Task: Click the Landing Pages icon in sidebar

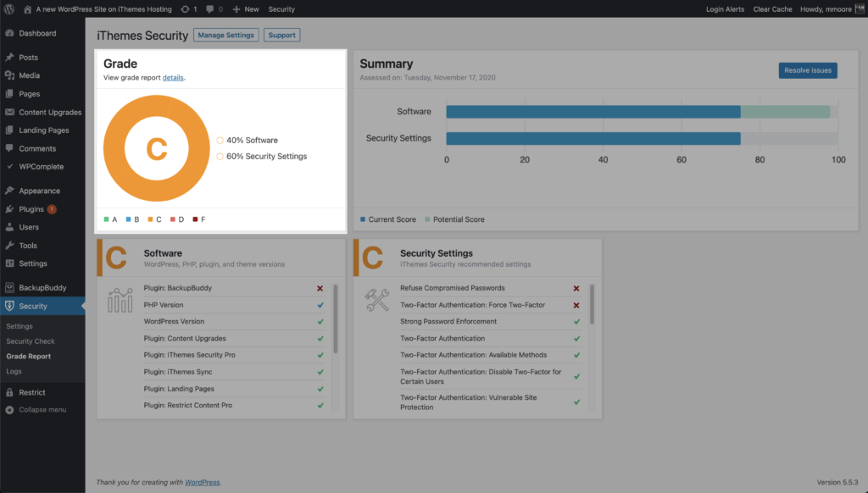Action: click(x=9, y=130)
